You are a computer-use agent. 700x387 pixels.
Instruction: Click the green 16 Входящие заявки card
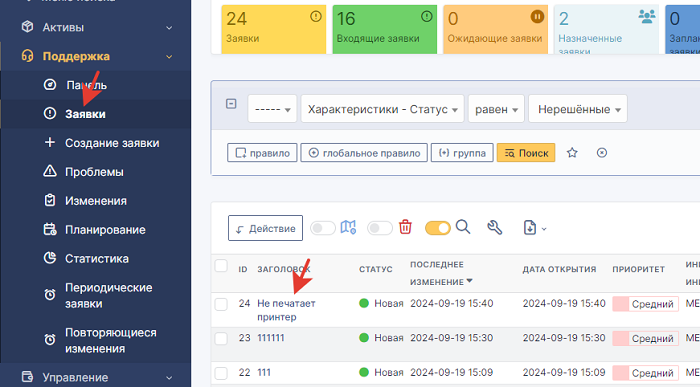(x=384, y=29)
